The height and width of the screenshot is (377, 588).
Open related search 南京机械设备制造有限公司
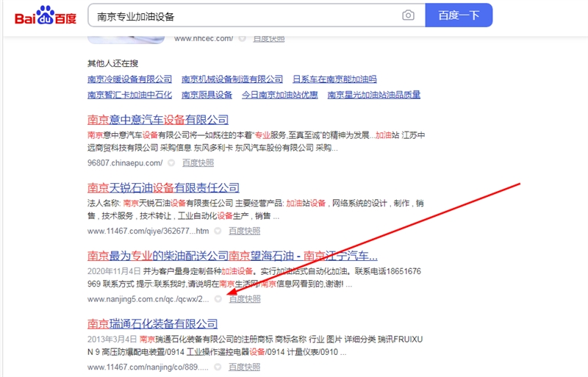click(232, 79)
